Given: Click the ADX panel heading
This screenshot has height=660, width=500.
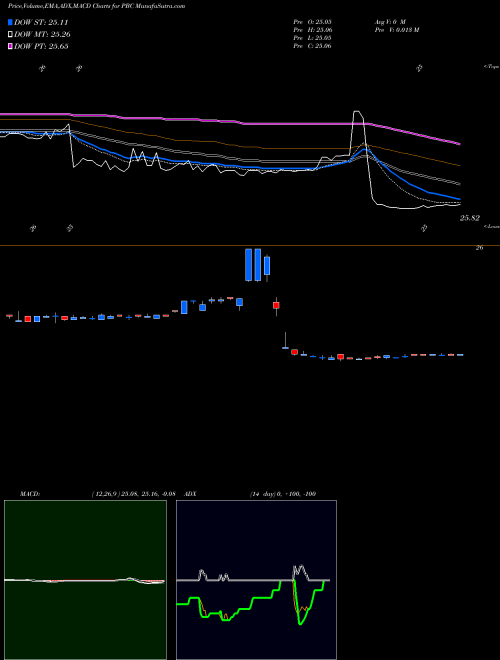Looking at the screenshot, I should [x=190, y=494].
